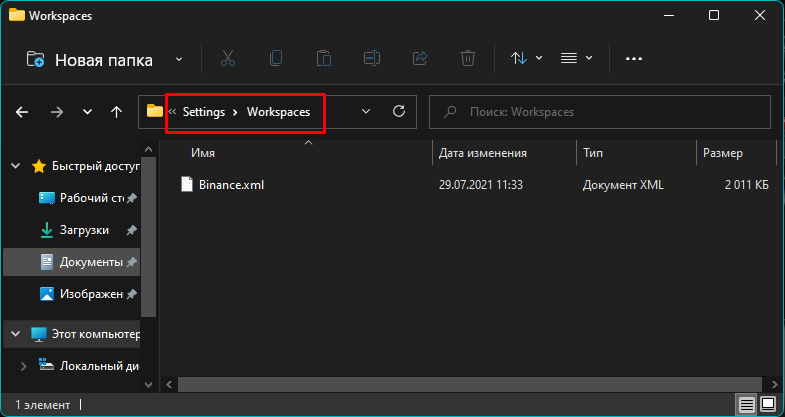Switch to large thumbnails view in status bar
Screen dimensions: 785x417
pos(769,405)
